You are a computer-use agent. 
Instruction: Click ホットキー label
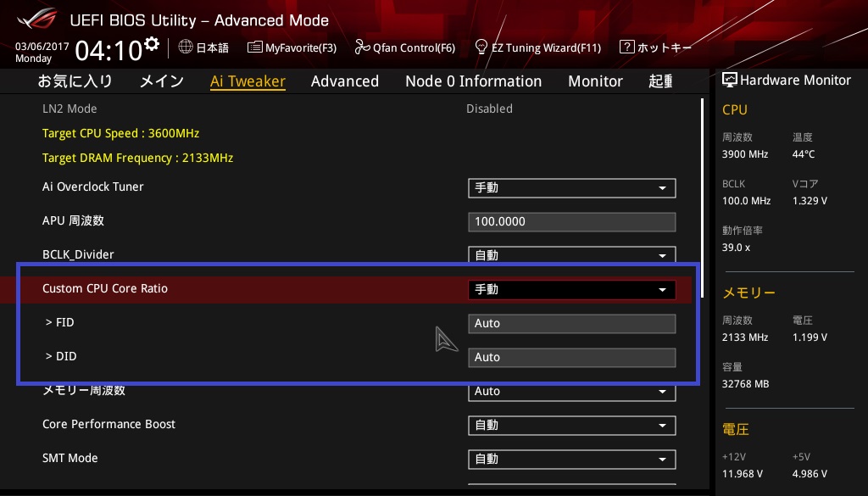click(665, 47)
